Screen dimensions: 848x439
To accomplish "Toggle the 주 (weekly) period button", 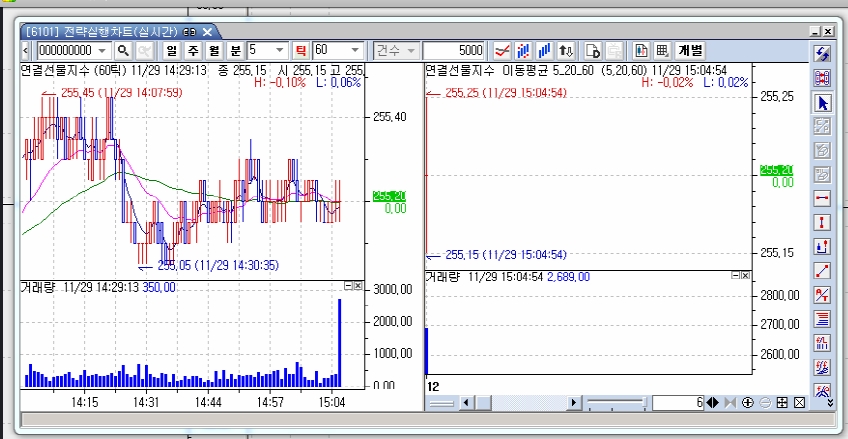I will (192, 50).
